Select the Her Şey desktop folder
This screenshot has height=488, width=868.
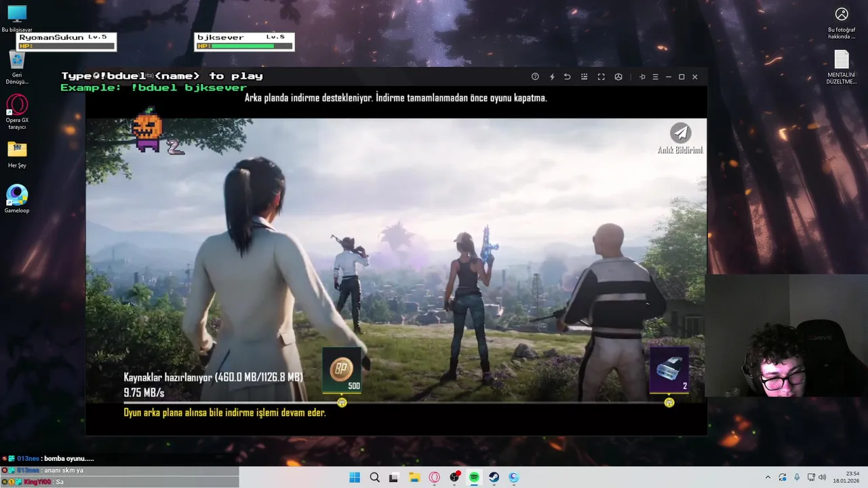coord(17,155)
